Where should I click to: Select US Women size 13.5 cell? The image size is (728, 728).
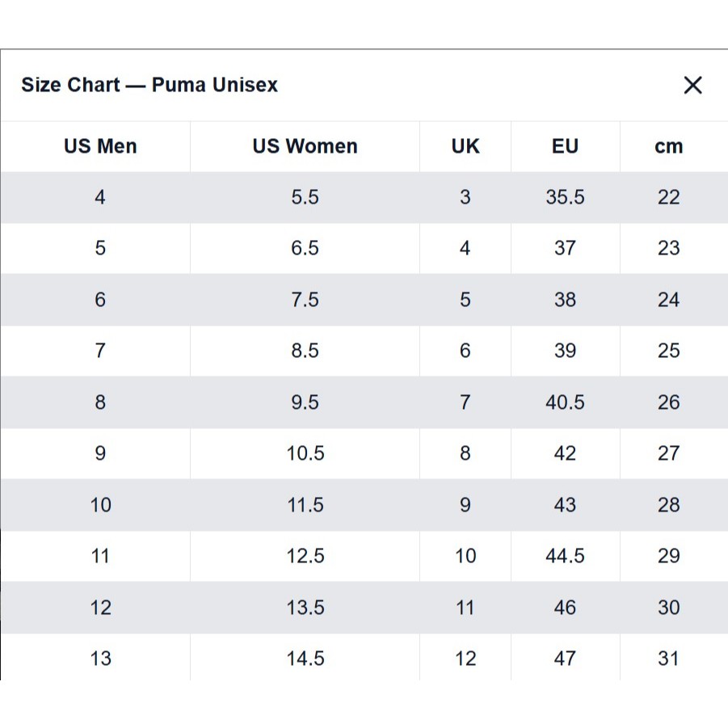tap(305, 608)
